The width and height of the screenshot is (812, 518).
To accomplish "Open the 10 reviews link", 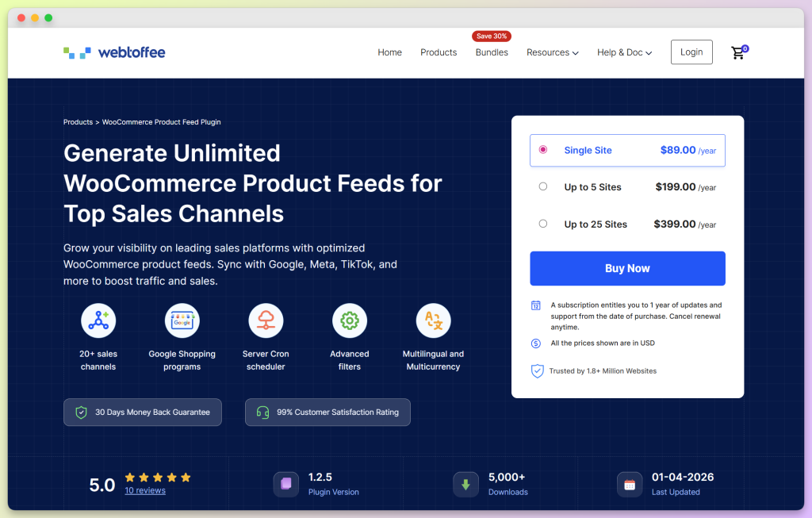I will click(x=145, y=489).
